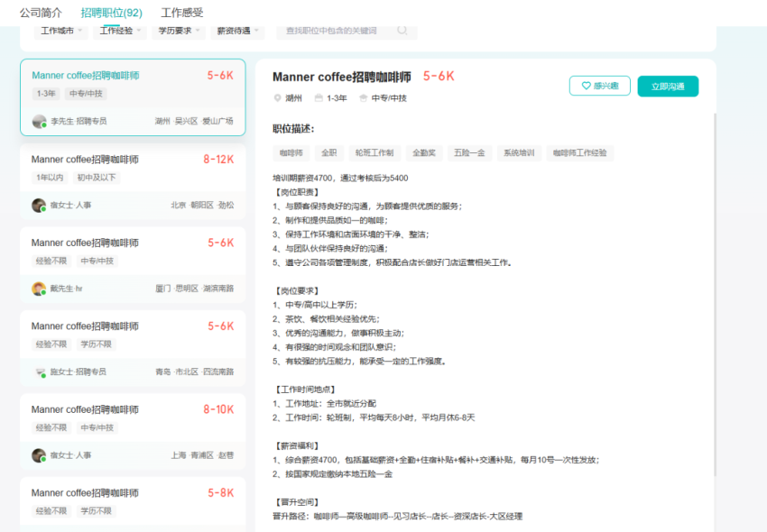Switch to 招聘职位(92) tab
This screenshot has width=767, height=532.
(112, 13)
